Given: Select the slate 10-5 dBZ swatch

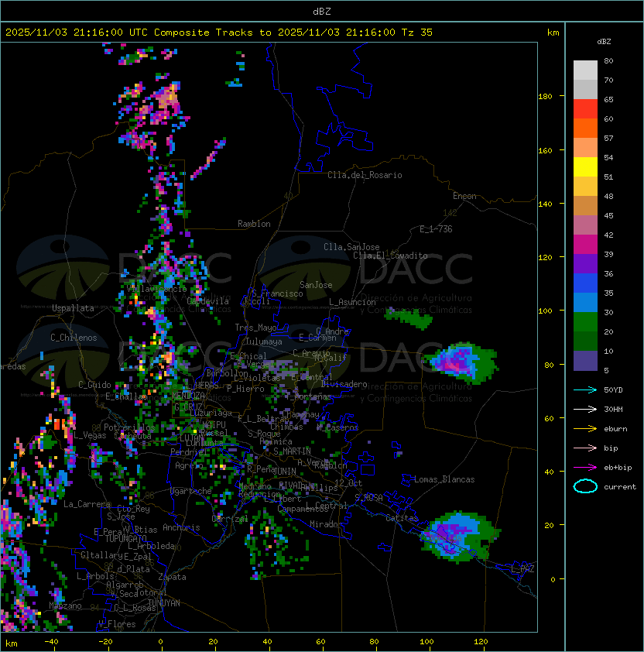Looking at the screenshot, I should click(x=585, y=361).
